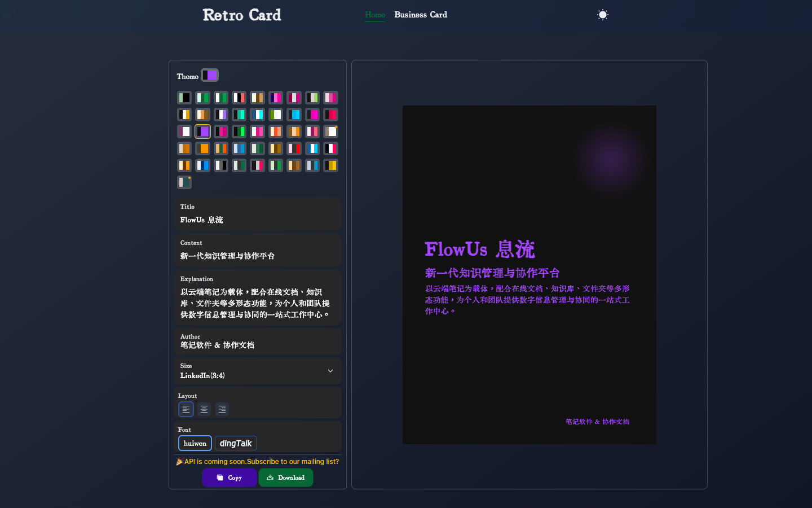Choose the dingTalk font option

pos(236,443)
